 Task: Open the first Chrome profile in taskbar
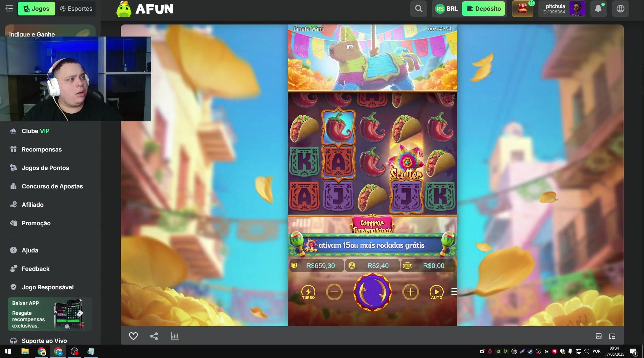click(42, 351)
